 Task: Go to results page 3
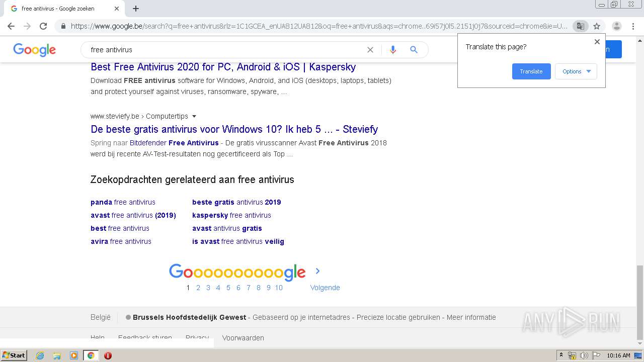[x=208, y=288]
